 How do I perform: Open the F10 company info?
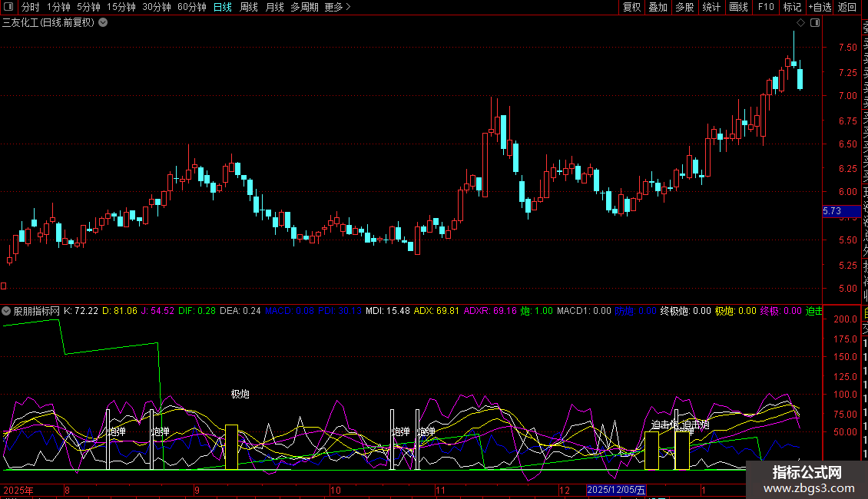click(x=766, y=7)
